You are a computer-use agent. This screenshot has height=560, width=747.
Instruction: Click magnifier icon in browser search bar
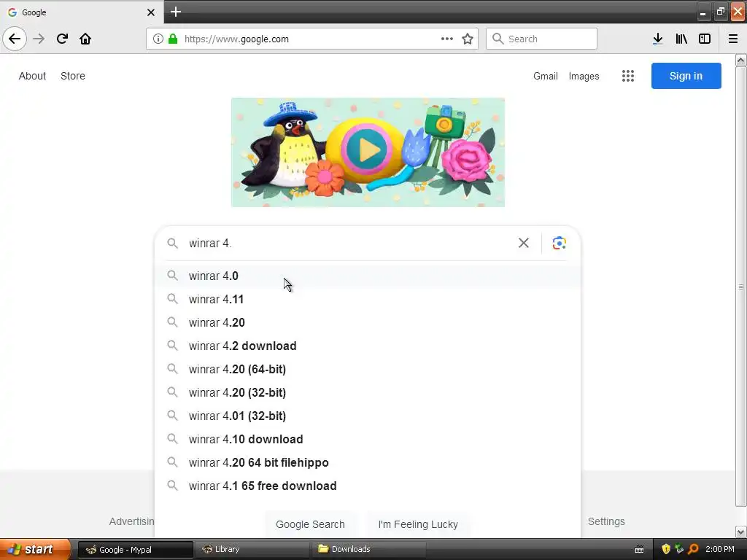point(498,39)
